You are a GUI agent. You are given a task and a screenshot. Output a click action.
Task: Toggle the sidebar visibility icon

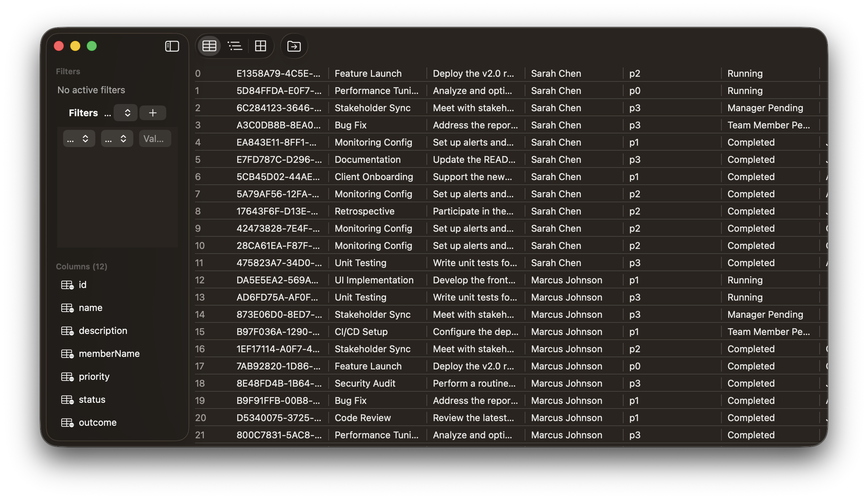tap(172, 46)
